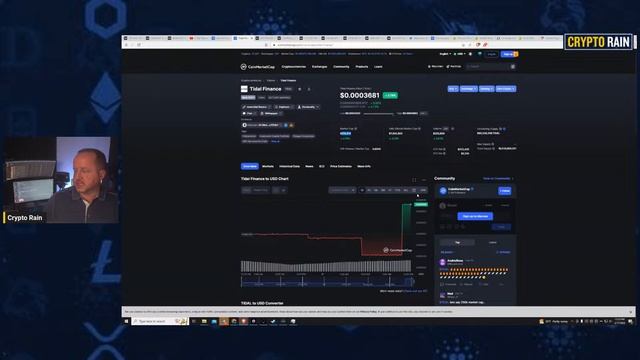
Task: Click the 24h Low/High price range slider
Action: point(379,114)
